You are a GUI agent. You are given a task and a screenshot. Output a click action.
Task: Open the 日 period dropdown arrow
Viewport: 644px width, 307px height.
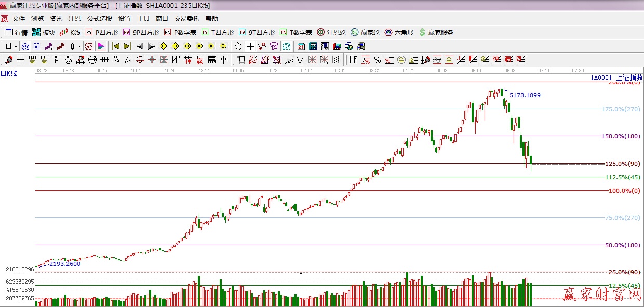pyautogui.click(x=16, y=46)
